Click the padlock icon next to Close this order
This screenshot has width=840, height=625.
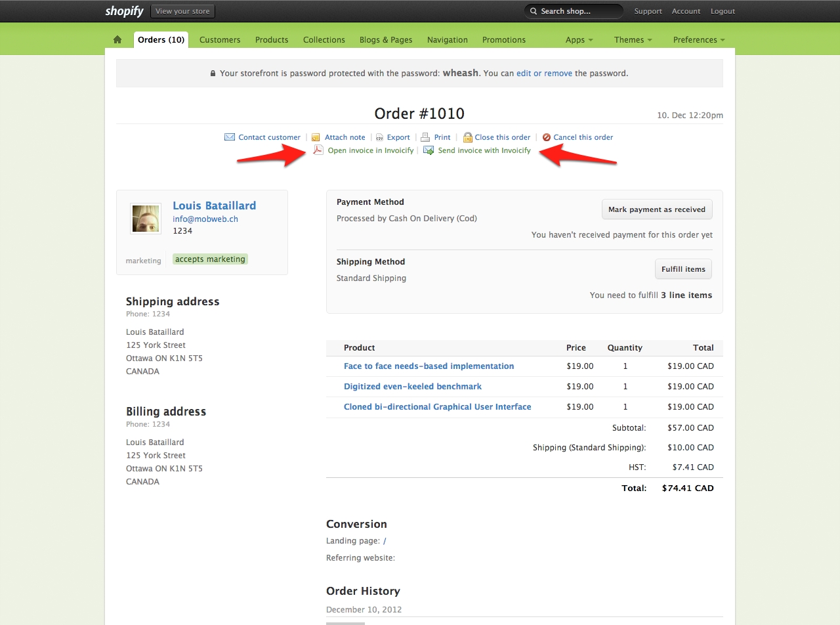point(468,137)
